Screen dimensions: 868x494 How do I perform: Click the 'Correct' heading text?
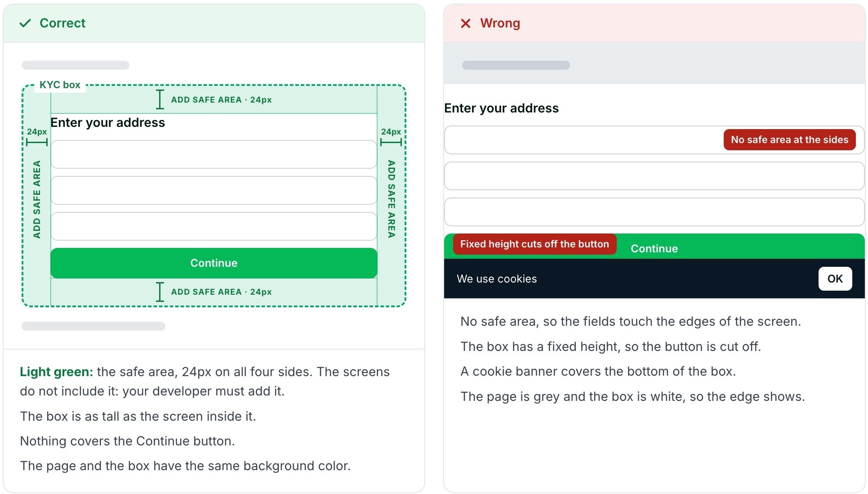click(62, 23)
